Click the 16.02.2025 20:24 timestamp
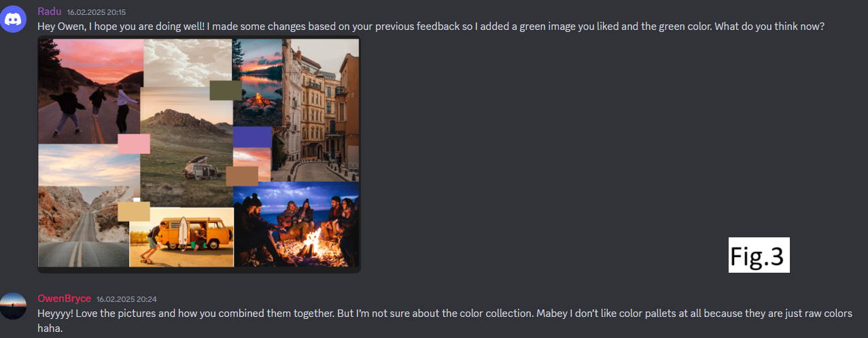This screenshot has width=868, height=338. coord(126,299)
